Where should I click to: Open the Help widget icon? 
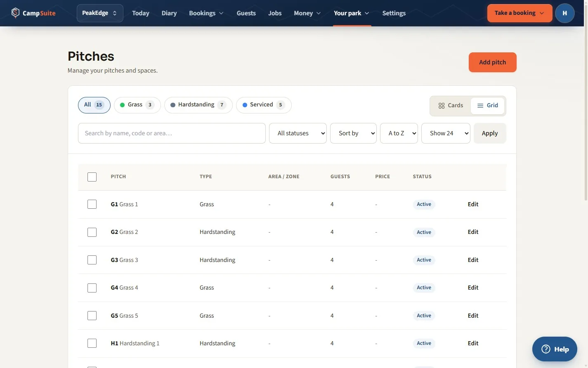point(545,349)
